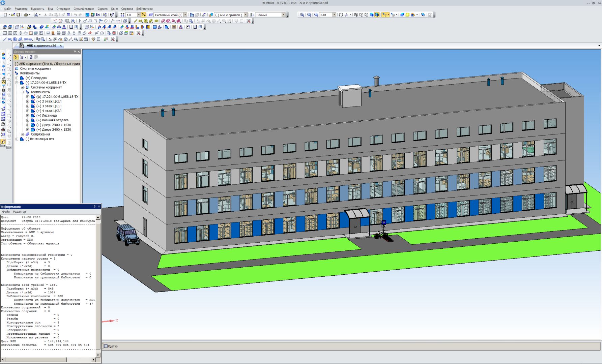Toggle the model tree structure view button

[16, 57]
